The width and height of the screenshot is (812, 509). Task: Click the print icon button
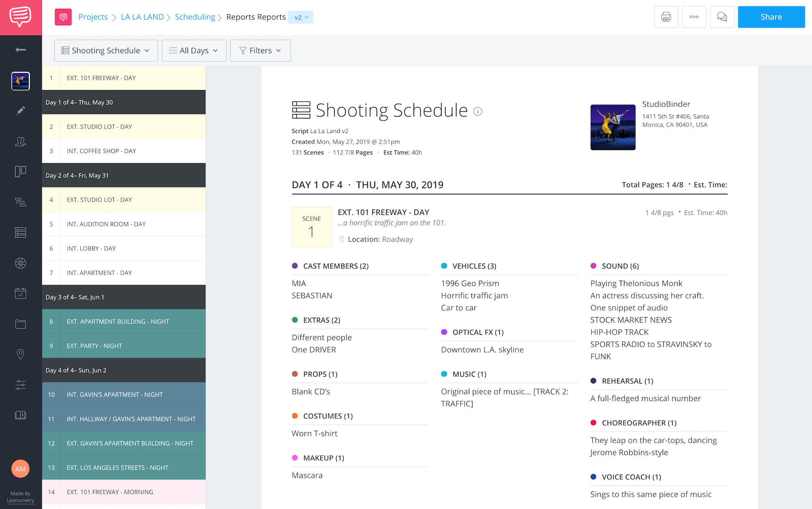666,17
